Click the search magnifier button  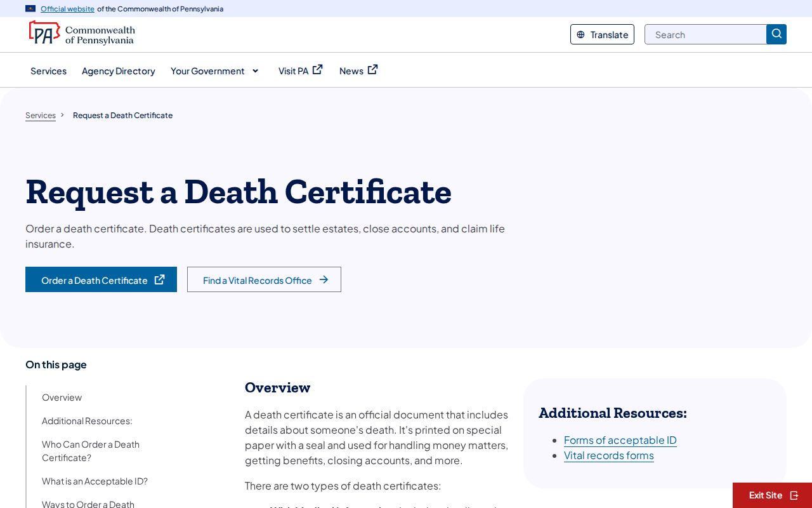click(x=776, y=34)
